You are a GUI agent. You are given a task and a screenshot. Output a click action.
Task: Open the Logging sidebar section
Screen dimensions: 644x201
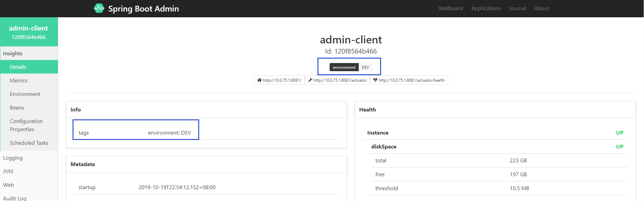coord(29,158)
